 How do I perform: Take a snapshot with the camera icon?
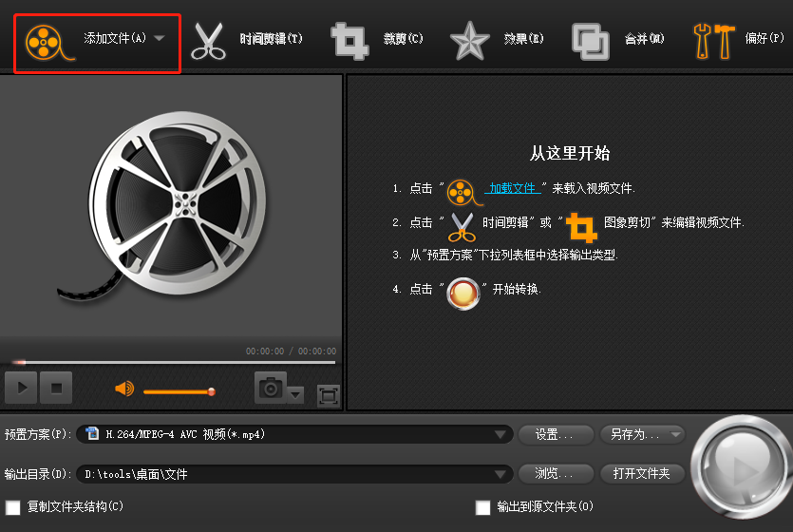click(271, 388)
